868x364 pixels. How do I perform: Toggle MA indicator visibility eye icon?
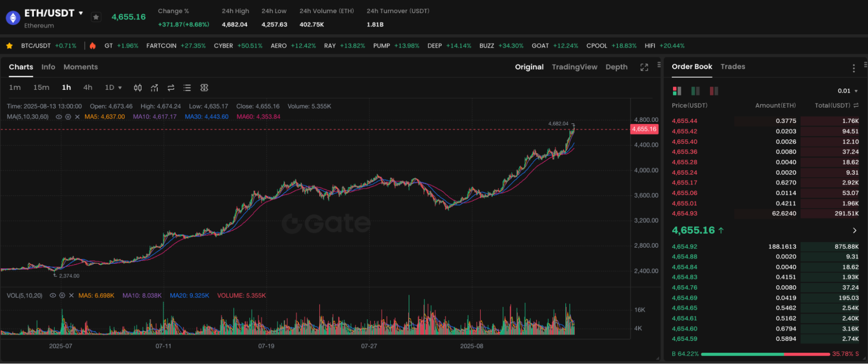coord(59,117)
